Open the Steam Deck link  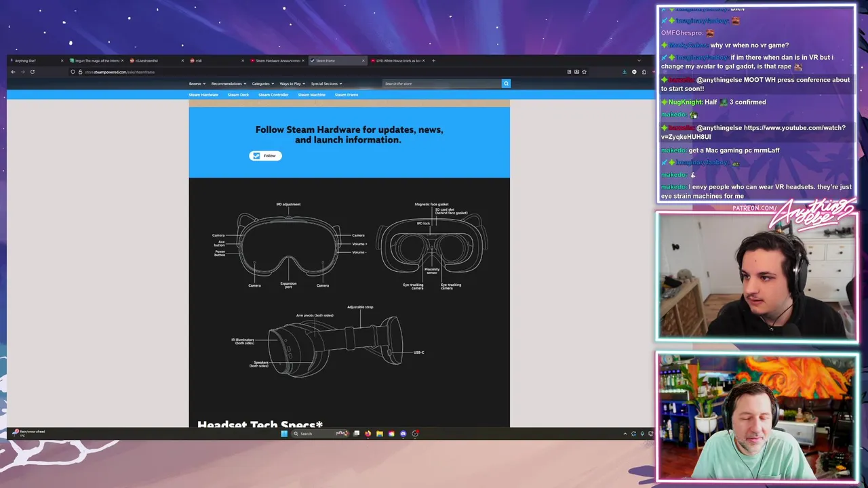point(238,95)
